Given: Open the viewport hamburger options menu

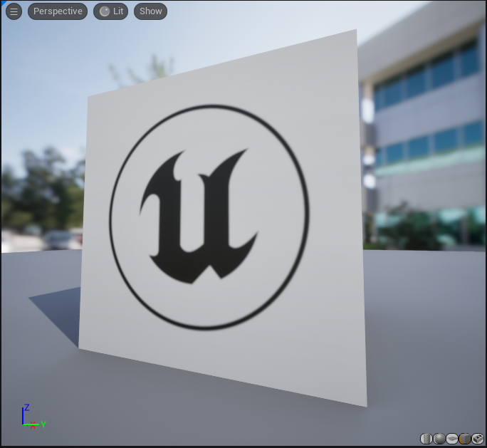Looking at the screenshot, I should (14, 11).
